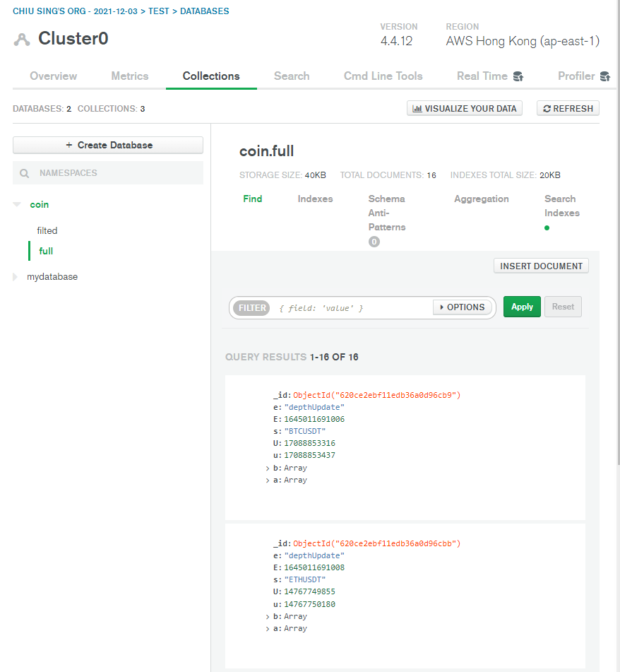Screen dimensions: 620x672
Task: Go to Cmd Line Tools tab
Action: tap(383, 76)
